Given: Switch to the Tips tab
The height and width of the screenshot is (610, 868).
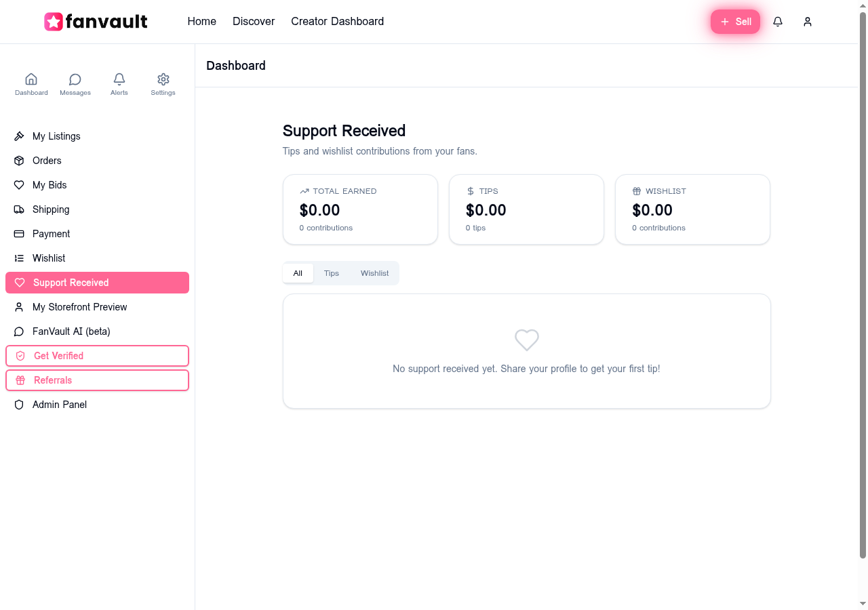Looking at the screenshot, I should tap(331, 273).
